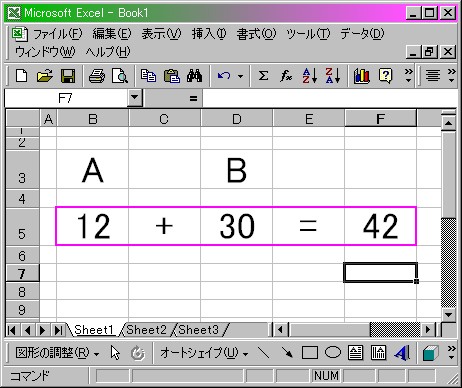This screenshot has width=462, height=388.
Task: Copy selection with the Copy icon
Action: [148, 76]
